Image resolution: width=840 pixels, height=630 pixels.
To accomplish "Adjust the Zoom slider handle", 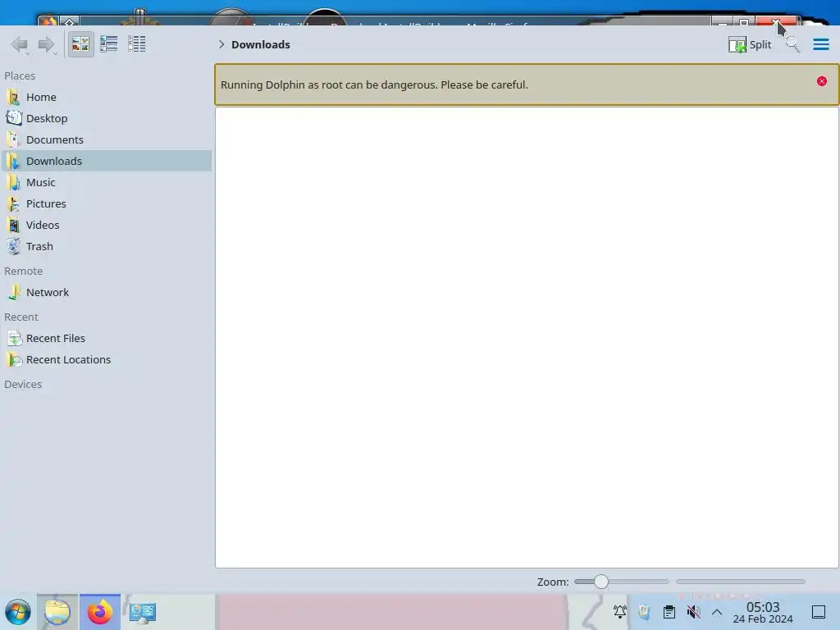I will pos(601,582).
